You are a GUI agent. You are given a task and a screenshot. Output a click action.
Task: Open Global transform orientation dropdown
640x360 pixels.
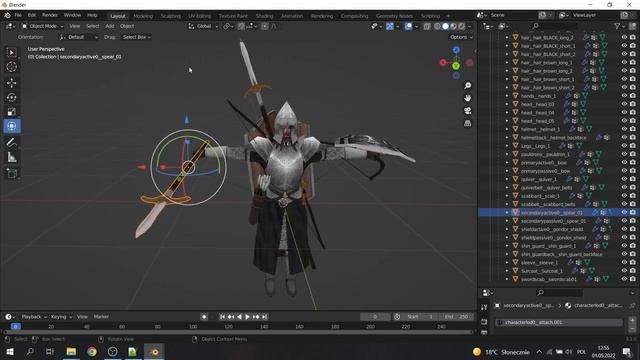point(203,26)
